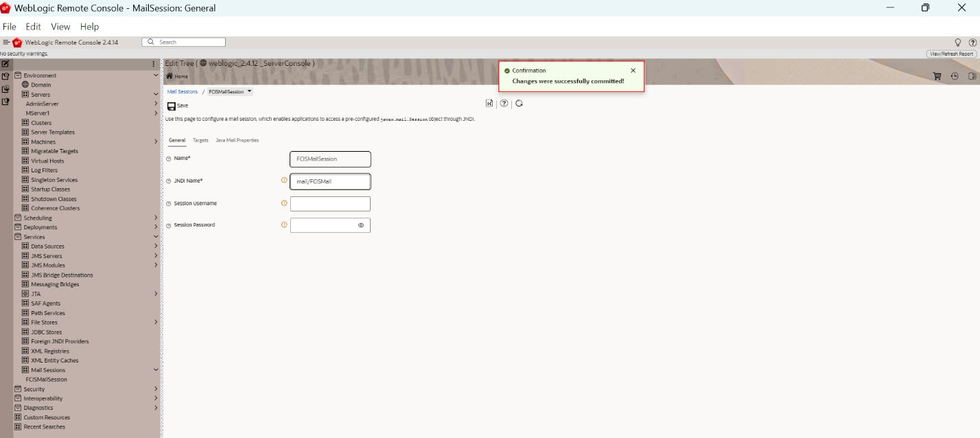Expand the Deployments node
Screen dimensions: 980x438
click(x=156, y=227)
